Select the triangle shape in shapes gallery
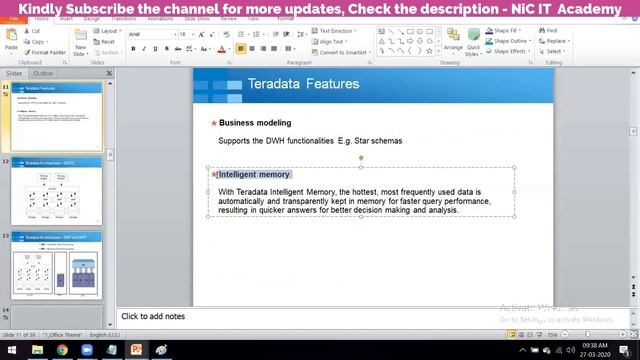 coord(382,41)
